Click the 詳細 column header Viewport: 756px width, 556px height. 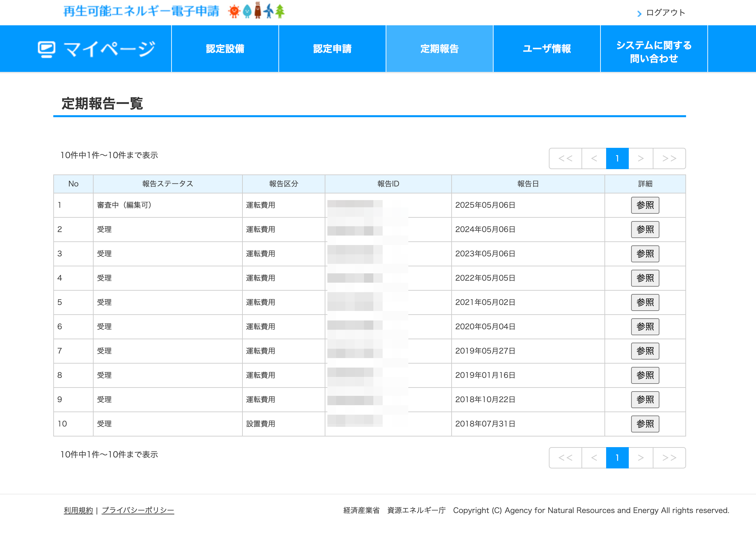(645, 184)
